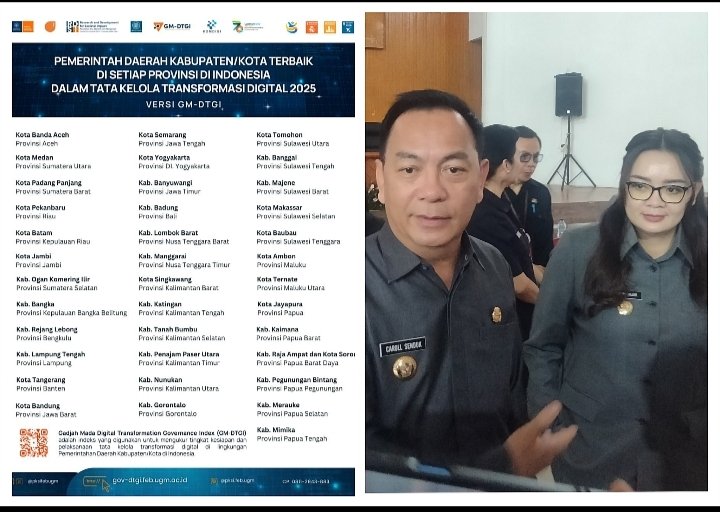Image resolution: width=720 pixels, height=512 pixels.
Task: Click the QR code at bottom left
Action: coord(33,443)
